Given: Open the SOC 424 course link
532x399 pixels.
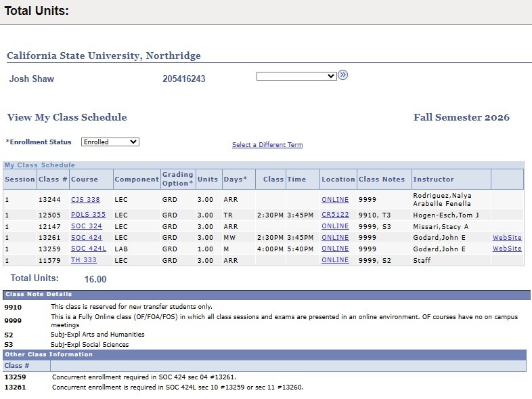Looking at the screenshot, I should coord(87,238).
